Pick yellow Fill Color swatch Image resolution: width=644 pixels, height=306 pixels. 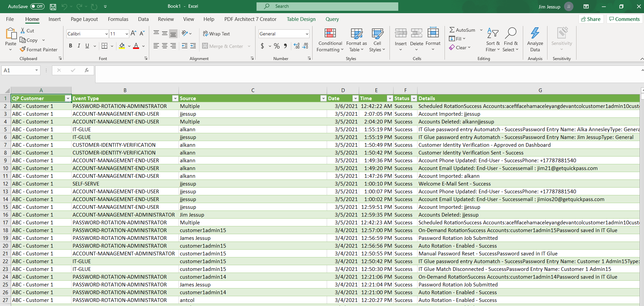click(122, 46)
